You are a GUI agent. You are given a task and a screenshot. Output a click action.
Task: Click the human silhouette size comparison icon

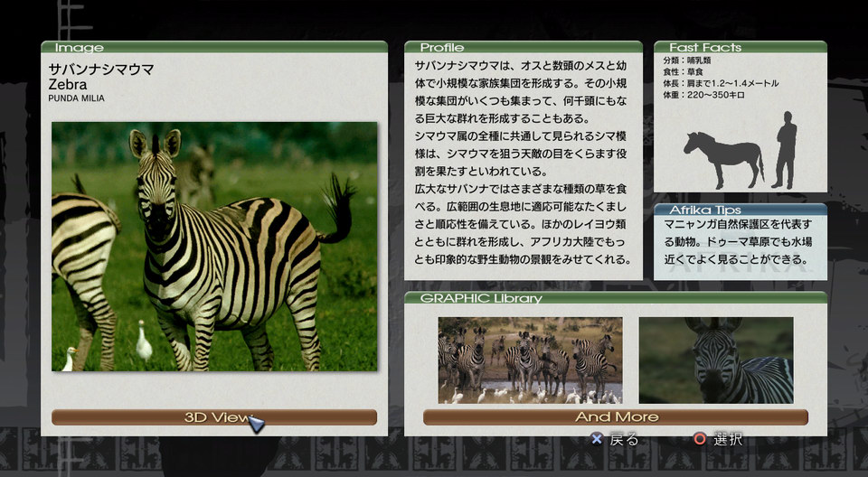(x=786, y=149)
